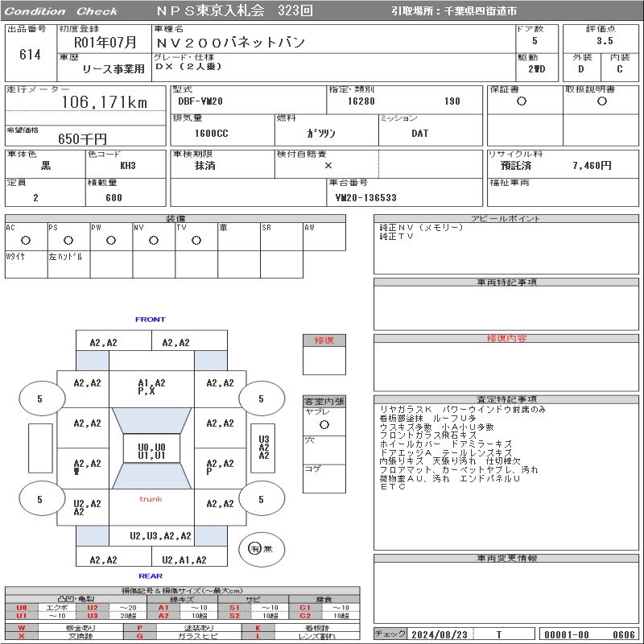Click the code '00001-00'
The height and width of the screenshot is (644, 644).
click(x=567, y=634)
